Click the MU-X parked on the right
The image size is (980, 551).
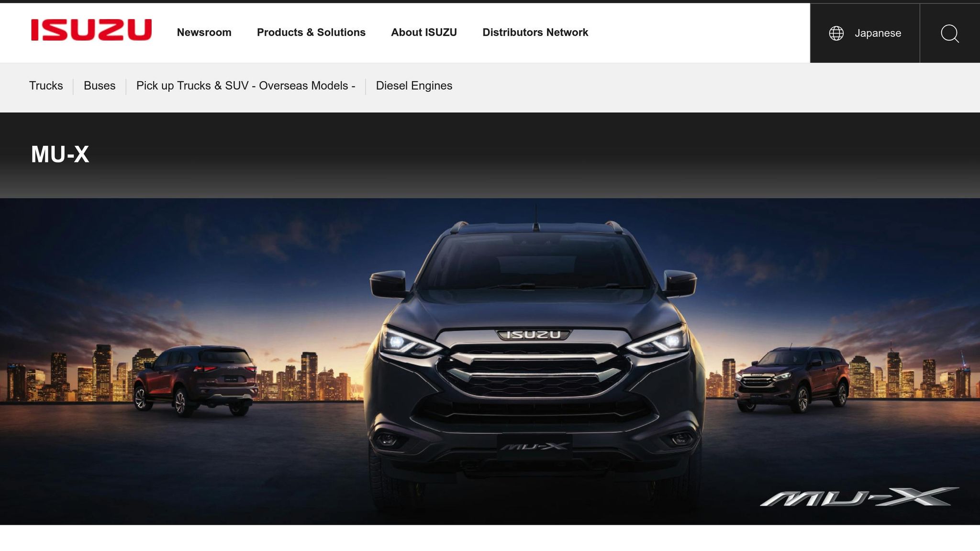(x=792, y=379)
